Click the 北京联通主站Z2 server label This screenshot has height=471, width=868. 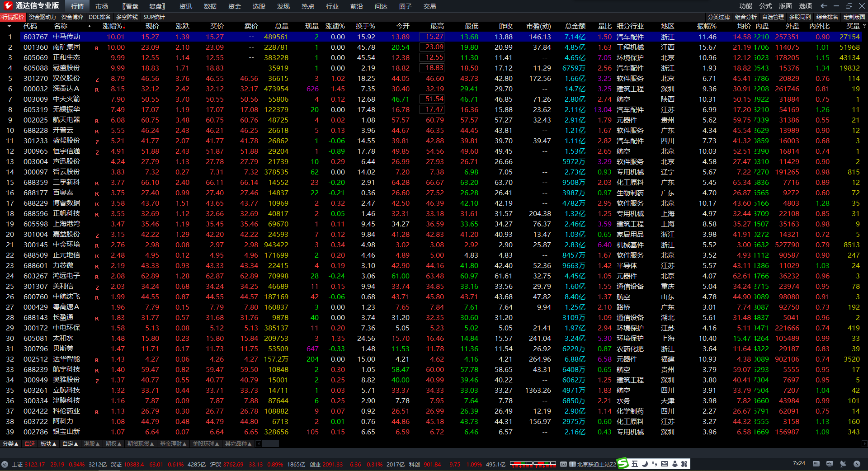[x=597, y=464]
